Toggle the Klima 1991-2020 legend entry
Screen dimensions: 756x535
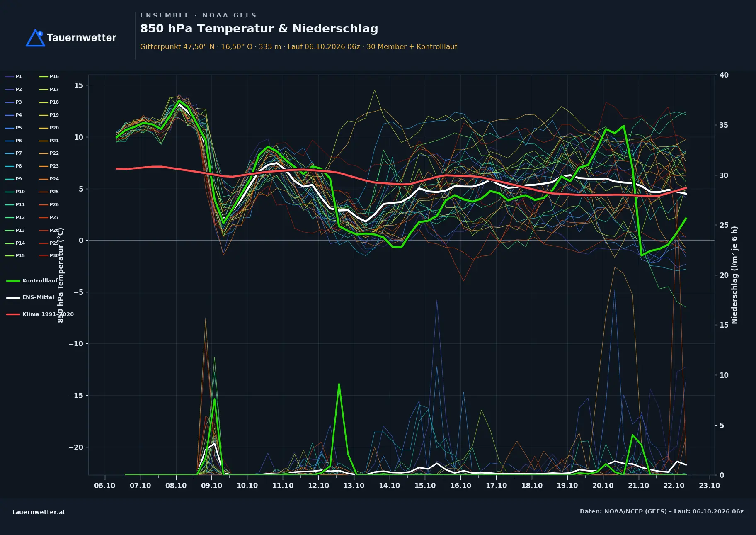tap(40, 314)
